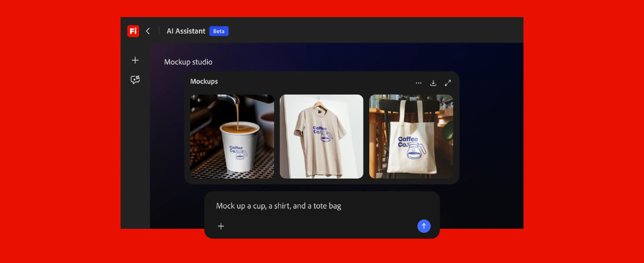Viewport: 644px width, 263px height.
Task: Send the prompt with the blue arrow button
Action: 424,226
